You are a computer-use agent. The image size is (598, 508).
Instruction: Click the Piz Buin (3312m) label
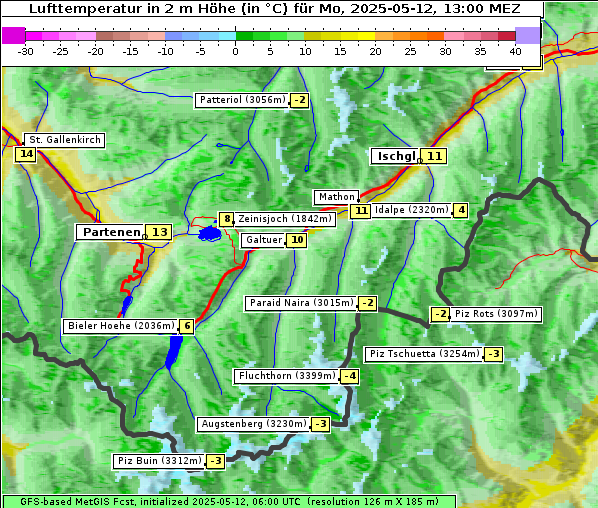(159, 461)
